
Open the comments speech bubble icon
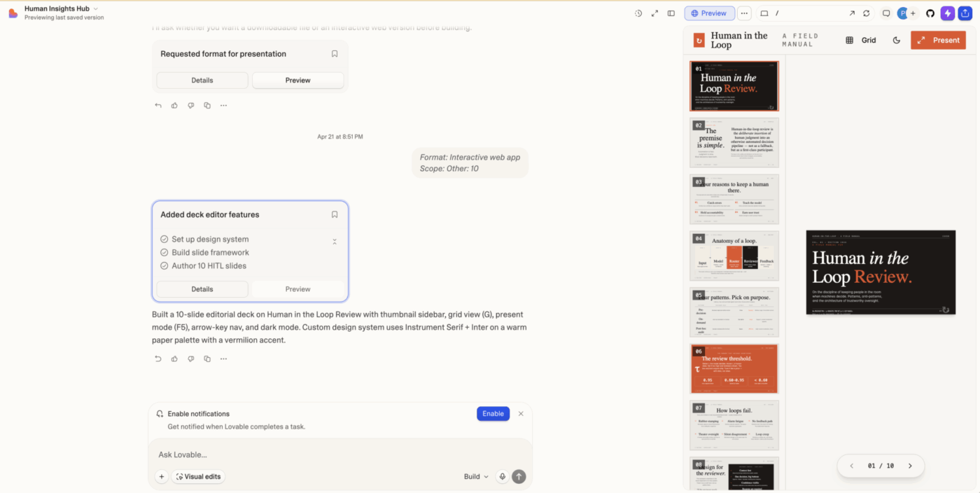(886, 13)
